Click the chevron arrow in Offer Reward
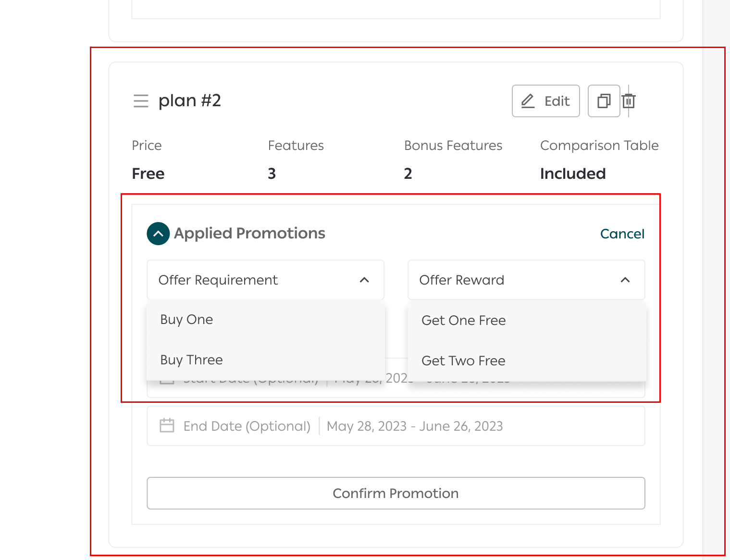 625,280
